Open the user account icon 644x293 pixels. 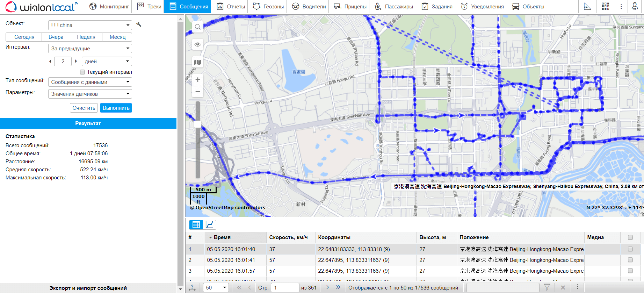point(635,7)
